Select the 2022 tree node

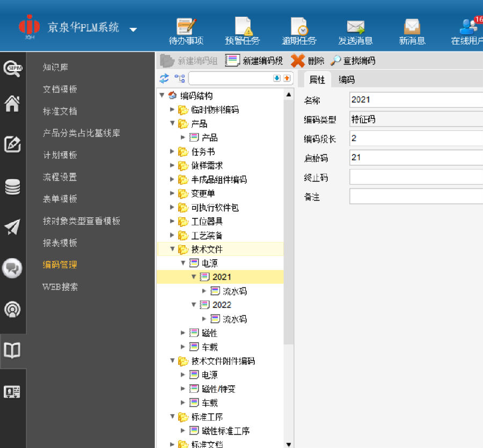pos(221,305)
